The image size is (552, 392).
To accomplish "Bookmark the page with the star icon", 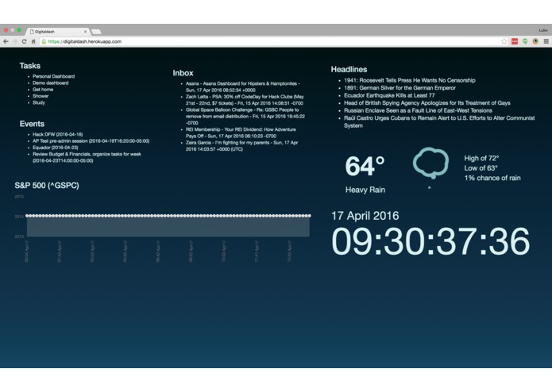I will coord(504,41).
